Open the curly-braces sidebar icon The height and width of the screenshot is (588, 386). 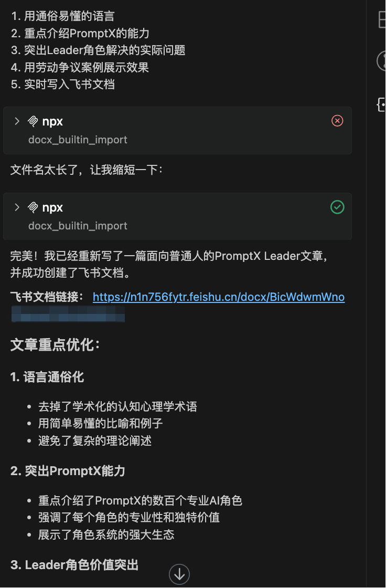[381, 104]
